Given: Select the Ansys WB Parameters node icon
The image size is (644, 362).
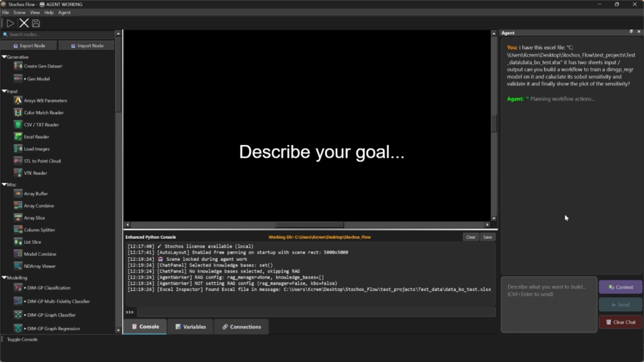Looking at the screenshot, I should 18,101.
